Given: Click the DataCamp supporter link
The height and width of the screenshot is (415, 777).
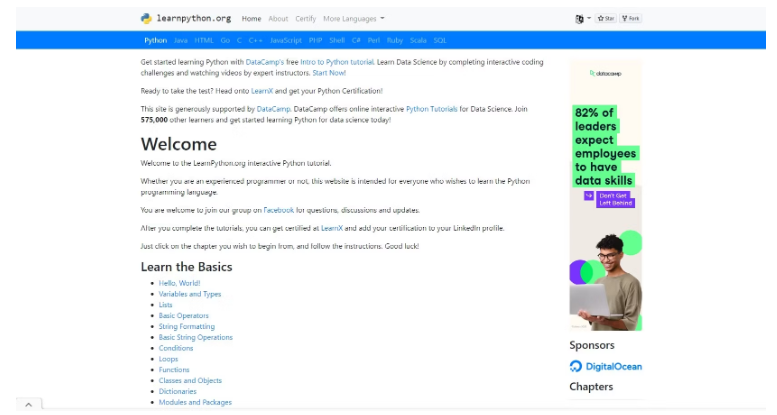Looking at the screenshot, I should [274, 109].
